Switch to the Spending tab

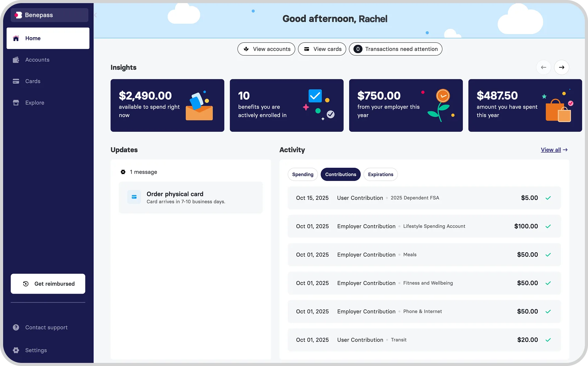(x=303, y=174)
